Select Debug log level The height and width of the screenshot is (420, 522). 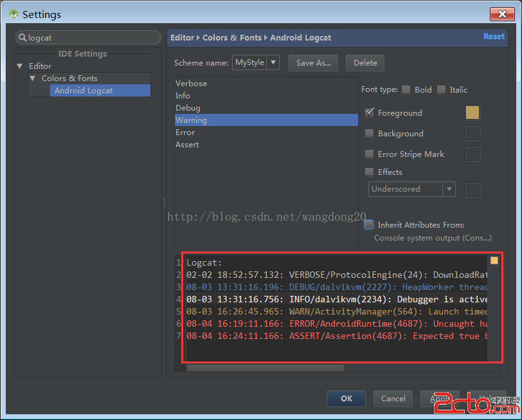pyautogui.click(x=266, y=108)
